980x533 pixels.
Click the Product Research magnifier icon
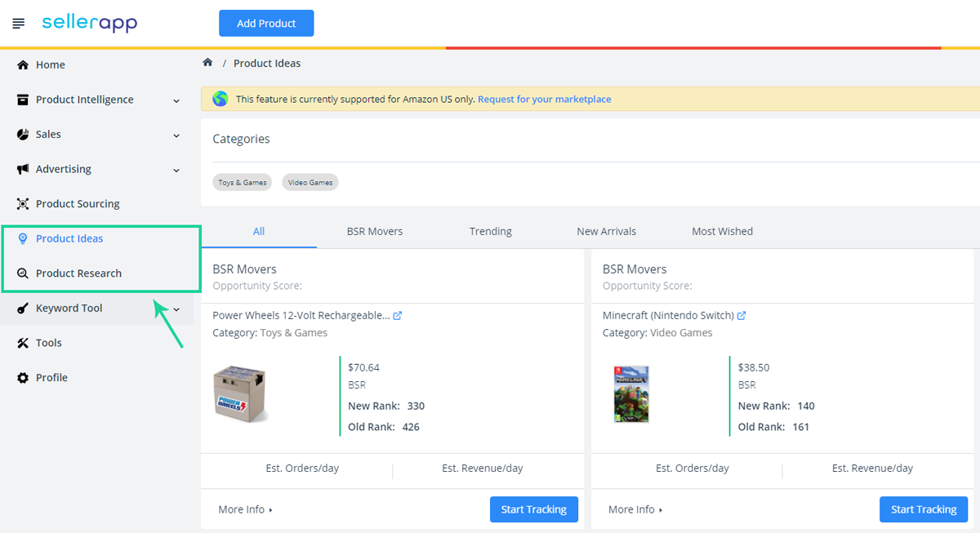[23, 273]
